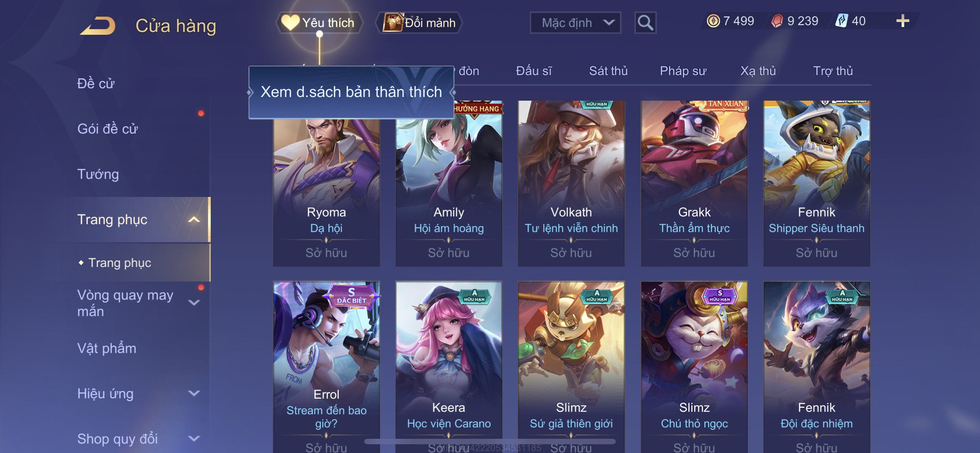The height and width of the screenshot is (453, 980).
Task: Click the red gem currency icon
Action: [x=777, y=21]
